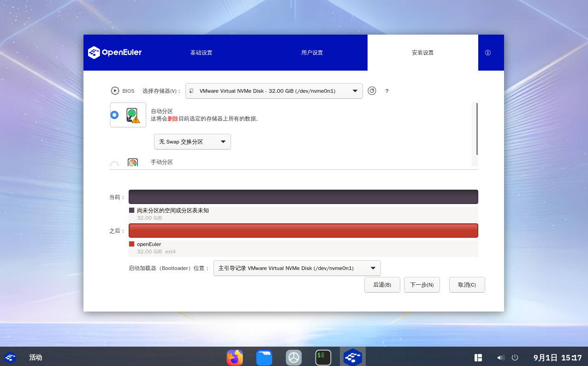
Task: Select the manual partition radio button
Action: point(114,164)
